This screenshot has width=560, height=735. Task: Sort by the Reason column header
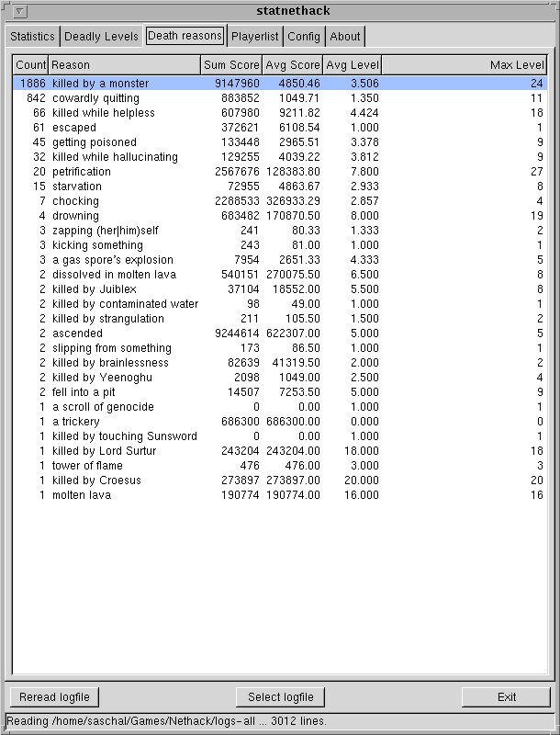(124, 65)
